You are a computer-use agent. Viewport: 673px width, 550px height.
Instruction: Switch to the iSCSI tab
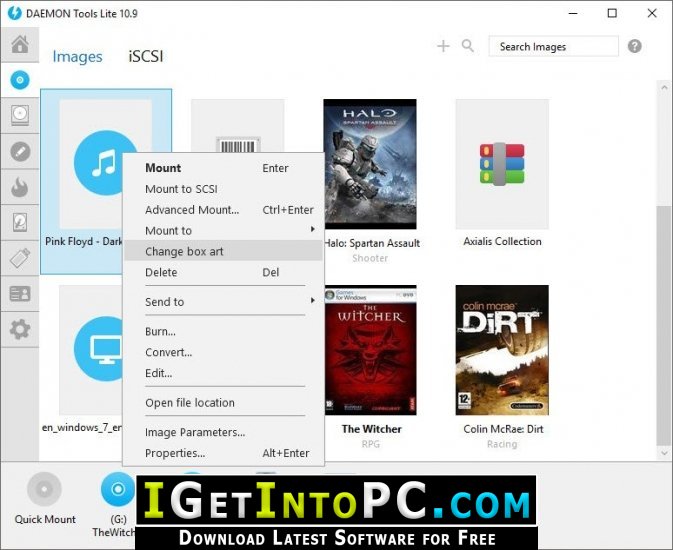[146, 56]
